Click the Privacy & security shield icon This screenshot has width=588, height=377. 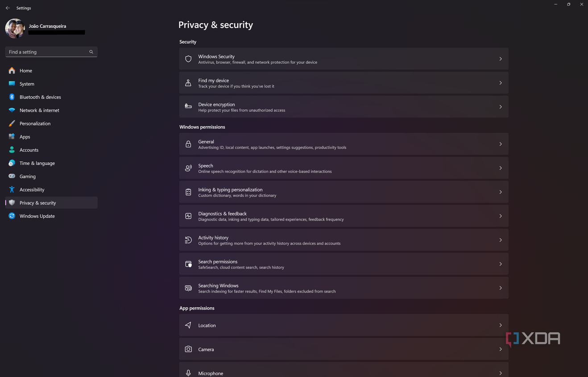click(12, 203)
